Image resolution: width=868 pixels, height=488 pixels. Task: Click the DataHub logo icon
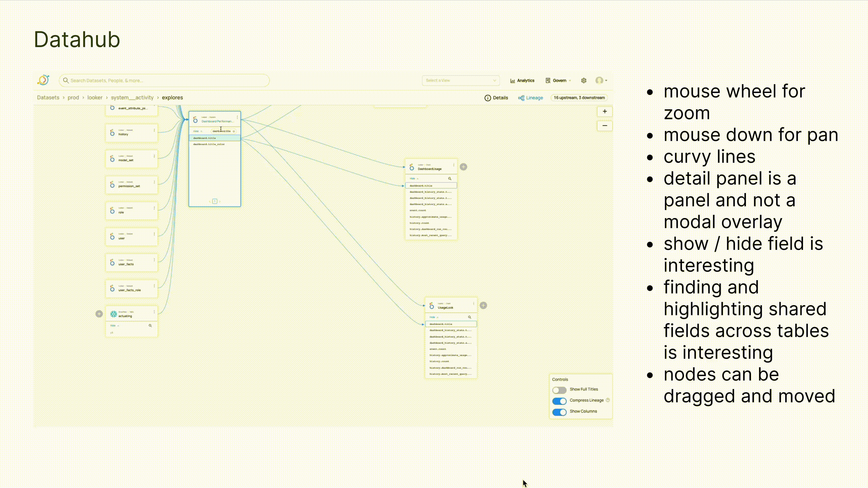44,80
